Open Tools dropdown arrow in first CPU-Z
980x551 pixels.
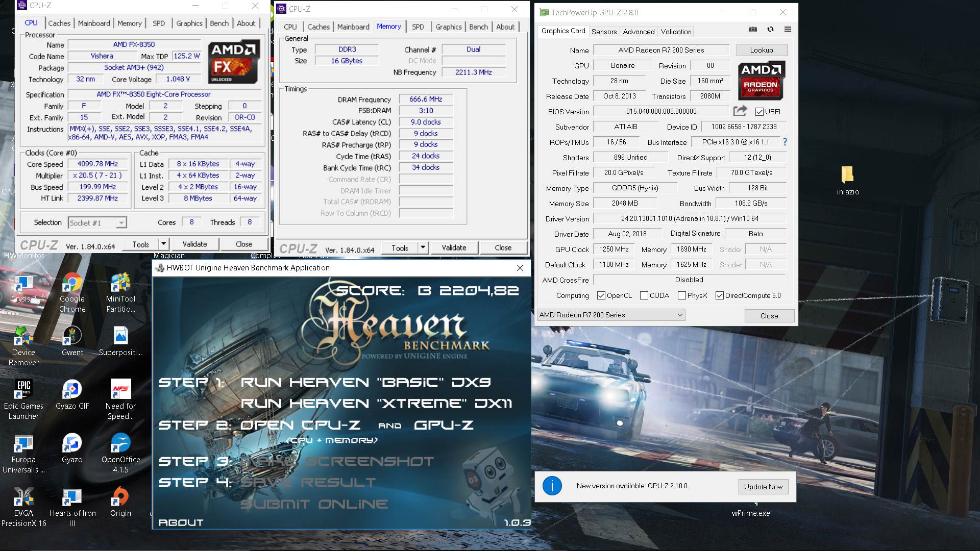pos(163,244)
